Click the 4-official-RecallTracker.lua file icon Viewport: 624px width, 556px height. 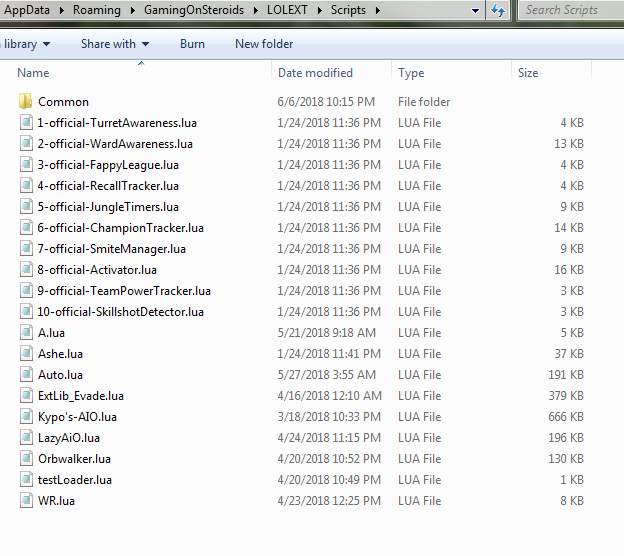click(x=26, y=185)
